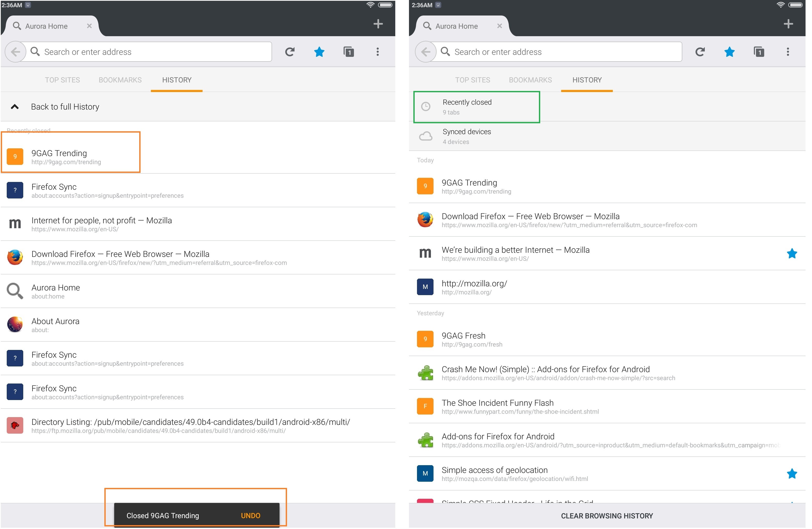Open tabs counter in right screenshot
The width and height of the screenshot is (812, 529).
pyautogui.click(x=759, y=52)
